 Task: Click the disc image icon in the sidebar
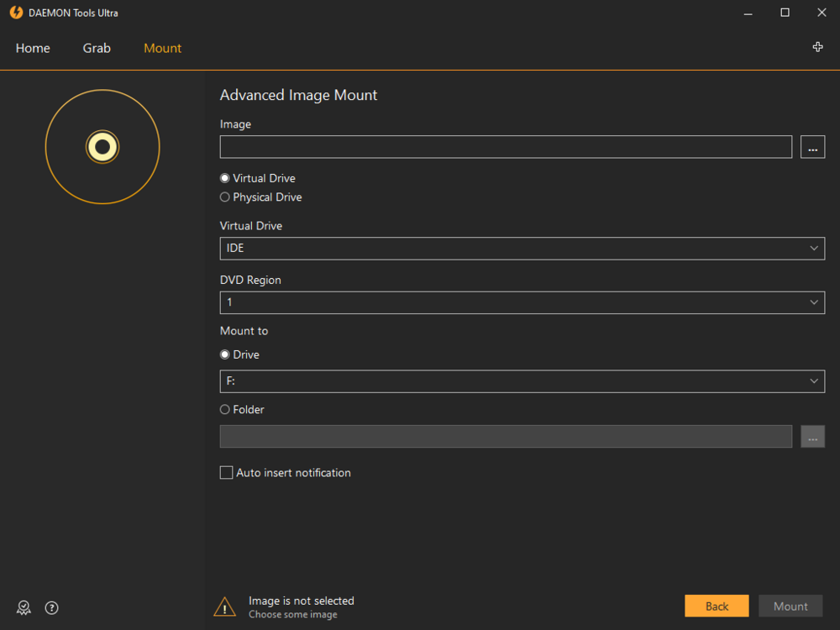click(x=102, y=147)
